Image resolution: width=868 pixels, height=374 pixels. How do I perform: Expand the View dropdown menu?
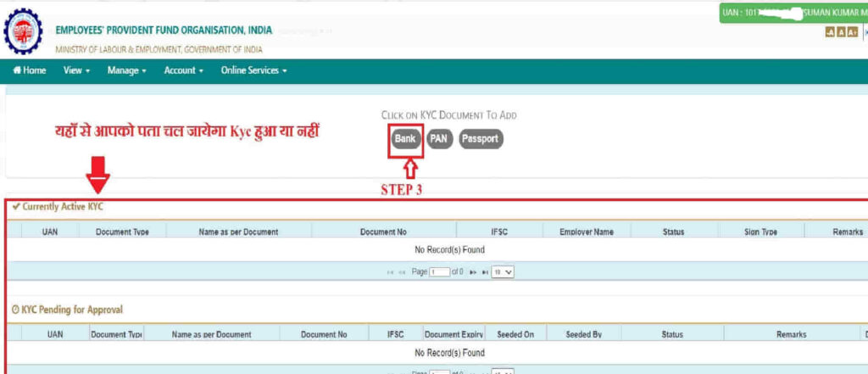click(76, 70)
